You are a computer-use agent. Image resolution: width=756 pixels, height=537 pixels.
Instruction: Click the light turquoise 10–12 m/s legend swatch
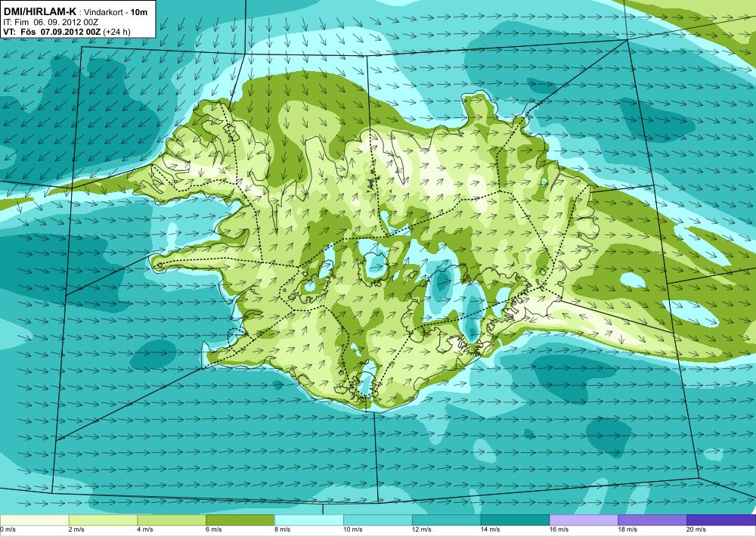pyautogui.click(x=378, y=520)
